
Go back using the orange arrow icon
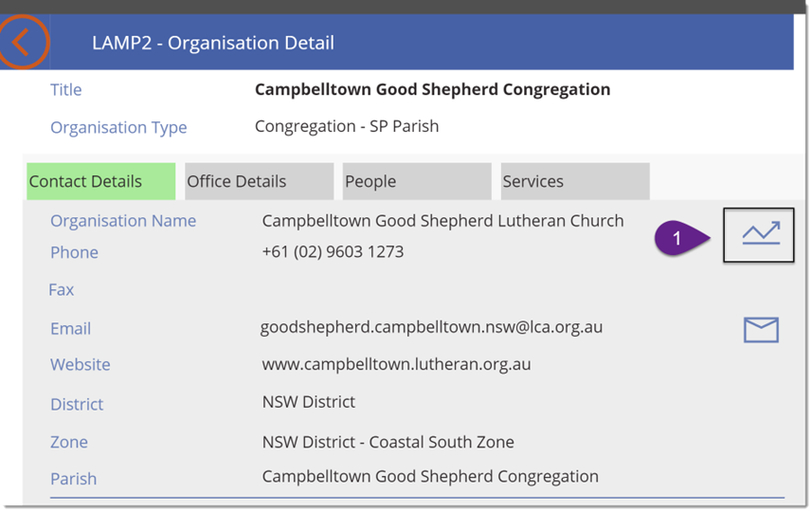tap(23, 42)
